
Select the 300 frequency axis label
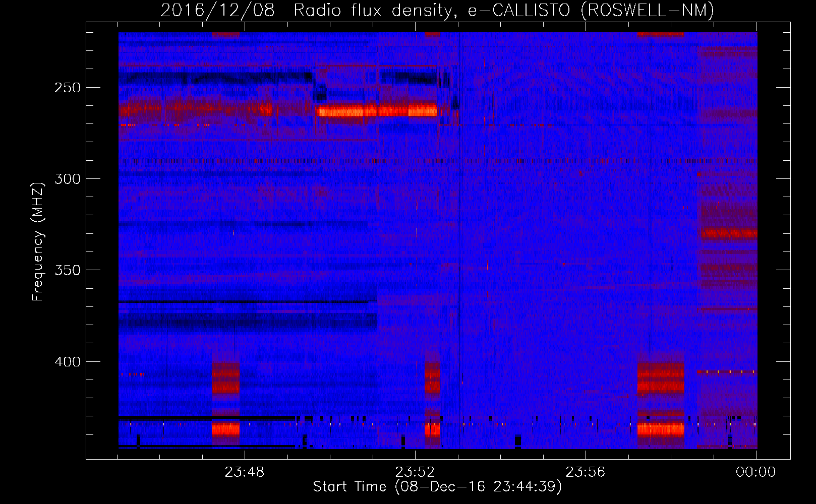(68, 179)
